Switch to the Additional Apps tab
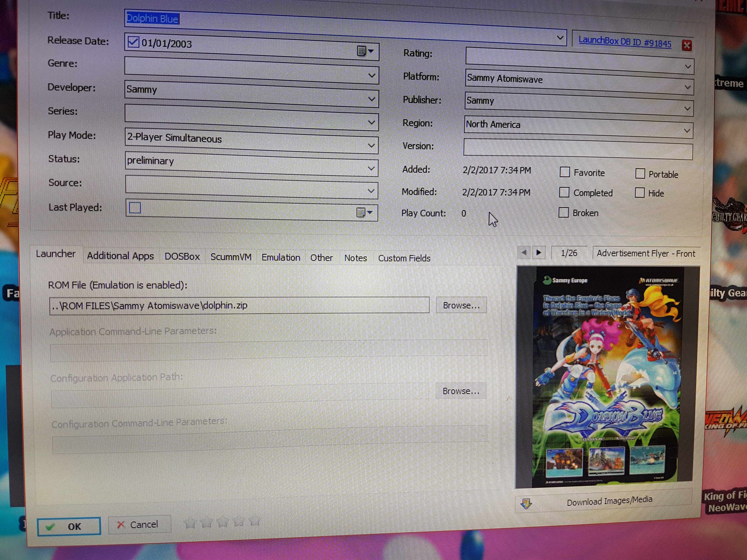Image resolution: width=747 pixels, height=560 pixels. click(120, 256)
